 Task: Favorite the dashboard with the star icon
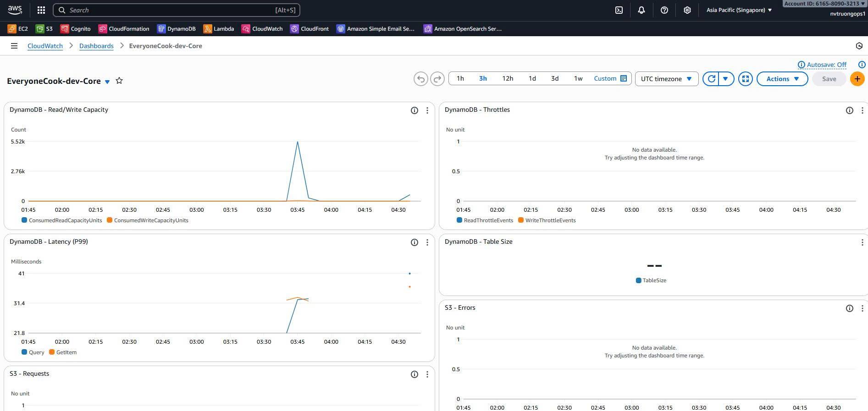tap(119, 81)
